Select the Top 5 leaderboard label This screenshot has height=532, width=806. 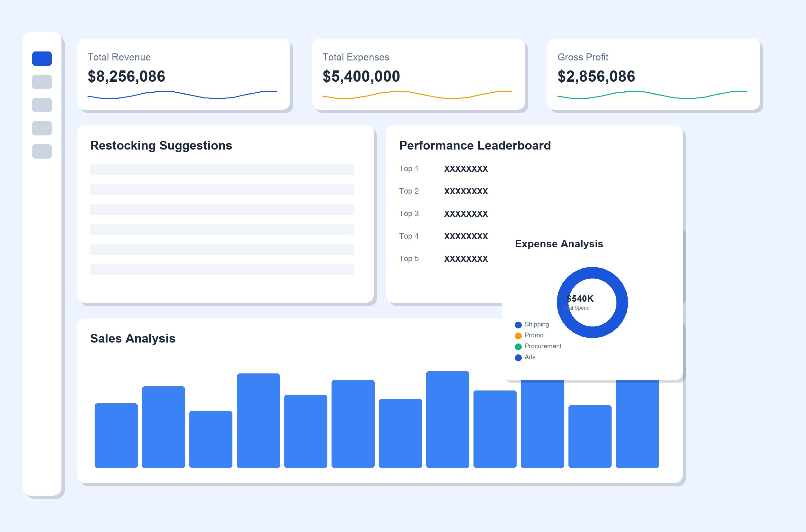click(409, 259)
